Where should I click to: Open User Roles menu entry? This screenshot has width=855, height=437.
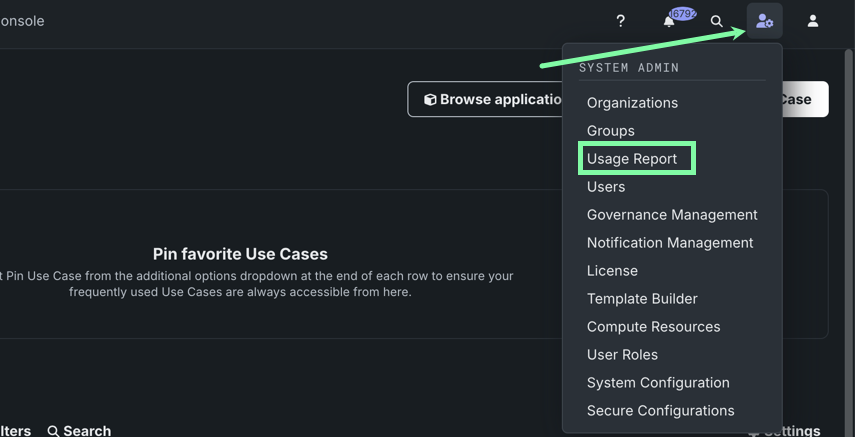coord(622,355)
